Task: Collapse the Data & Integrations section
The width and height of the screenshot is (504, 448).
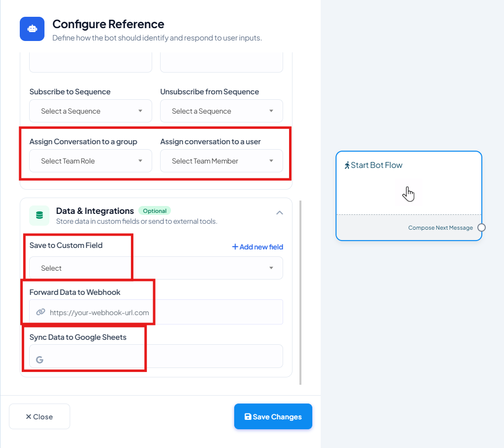Action: (x=280, y=213)
